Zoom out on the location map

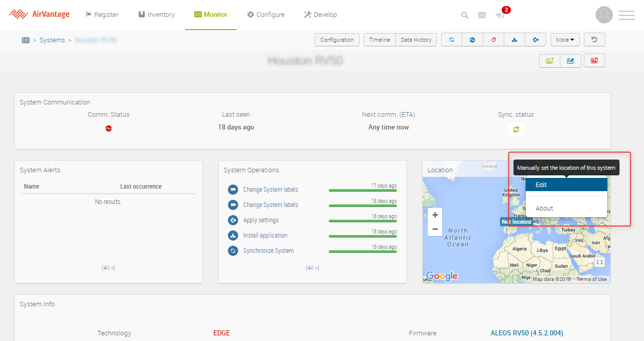click(x=435, y=229)
